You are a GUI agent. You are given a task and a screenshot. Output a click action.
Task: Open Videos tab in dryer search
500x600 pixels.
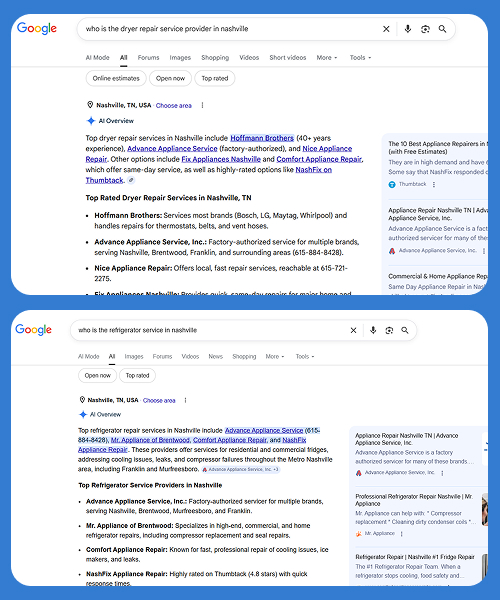point(249,58)
